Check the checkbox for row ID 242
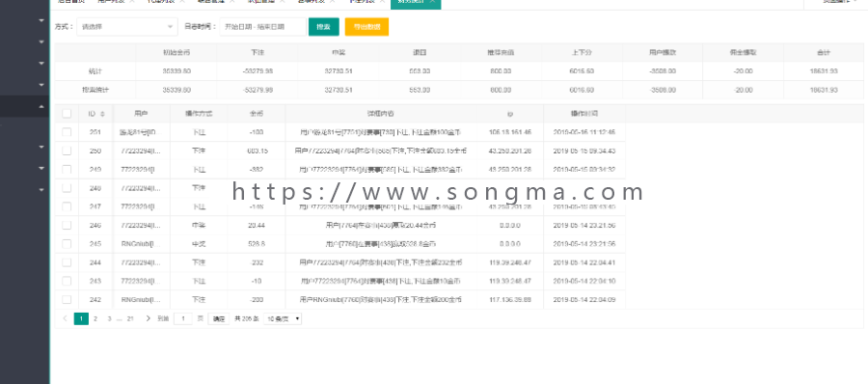Viewport: 868px width, 384px height. pos(67,299)
